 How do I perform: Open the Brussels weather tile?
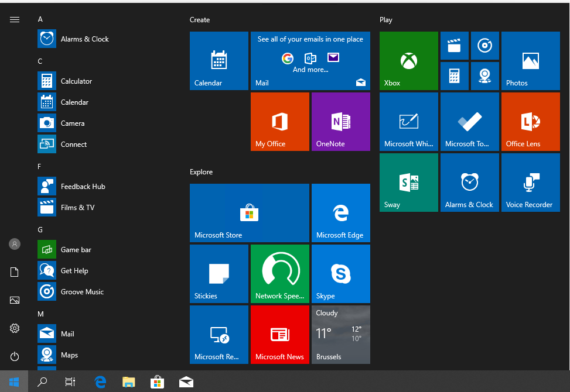[341, 335]
